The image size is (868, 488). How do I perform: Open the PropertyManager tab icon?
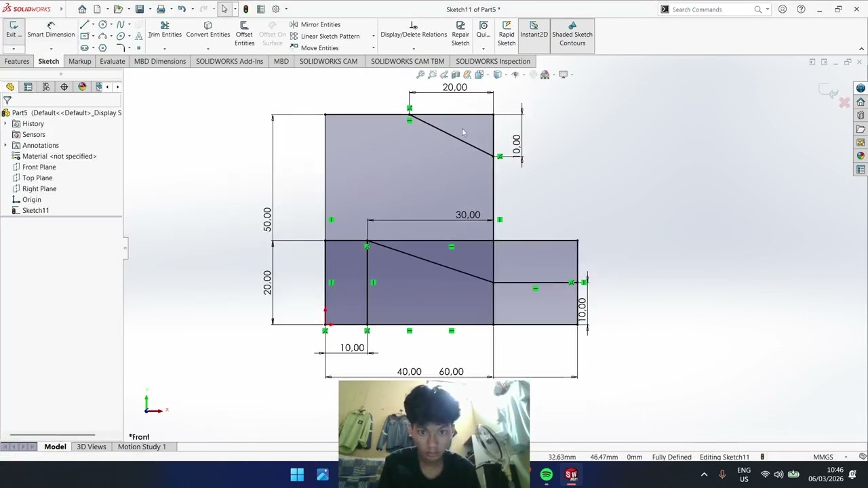tap(28, 87)
